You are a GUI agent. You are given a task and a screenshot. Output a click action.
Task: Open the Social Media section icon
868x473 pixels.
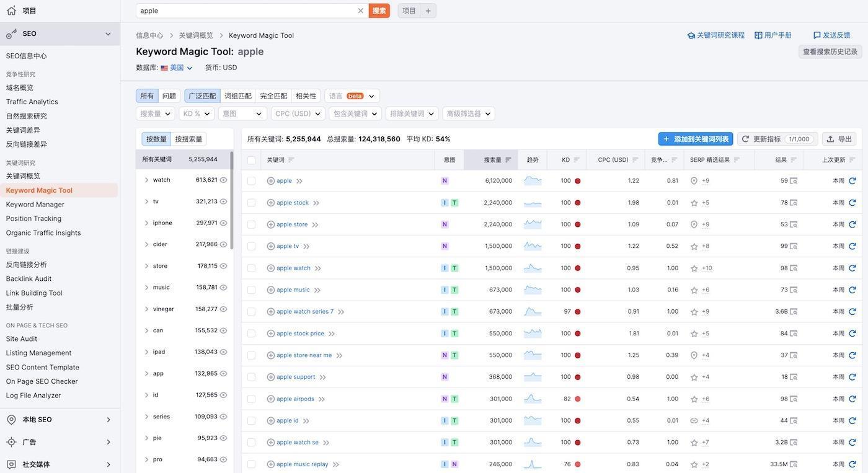click(x=11, y=464)
